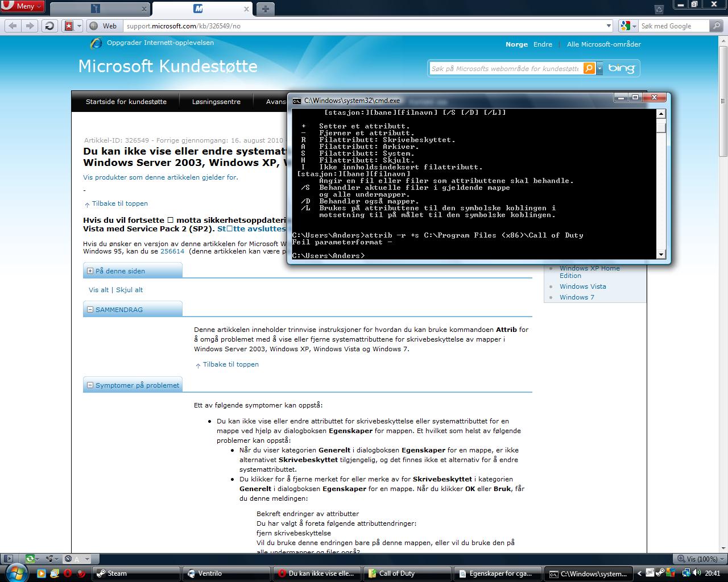Image resolution: width=728 pixels, height=582 pixels.
Task: Collapse Symptomer på problemet section
Action: (x=90, y=385)
